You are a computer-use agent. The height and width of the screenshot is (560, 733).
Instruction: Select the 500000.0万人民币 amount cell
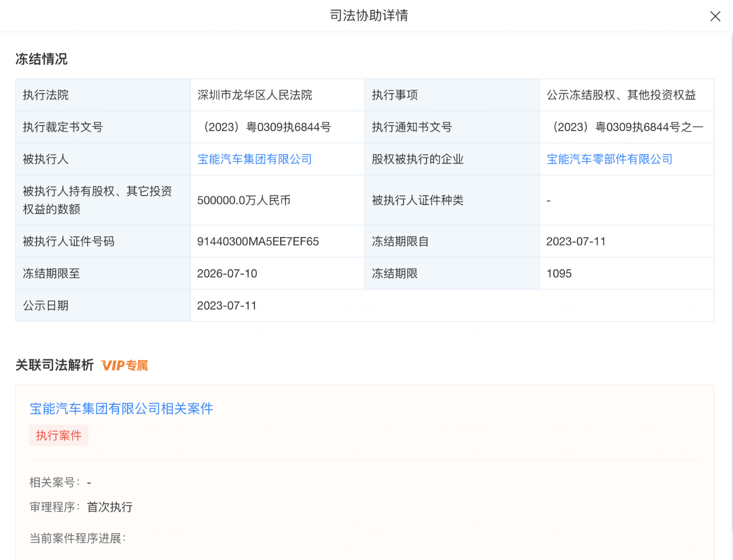coord(244,200)
